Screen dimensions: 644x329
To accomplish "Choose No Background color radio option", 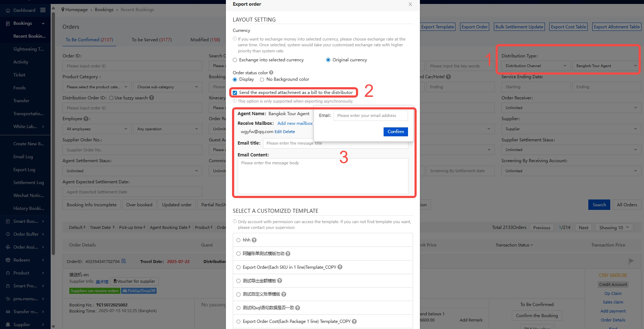I will coord(262,79).
